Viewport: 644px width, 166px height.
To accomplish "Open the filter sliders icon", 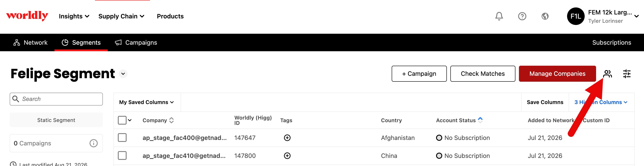I will point(627,74).
